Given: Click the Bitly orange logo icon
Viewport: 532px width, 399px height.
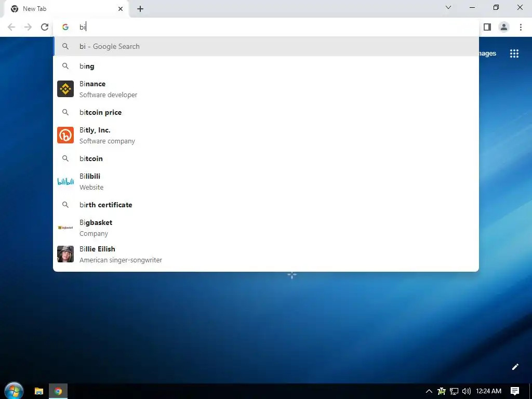Looking at the screenshot, I should pyautogui.click(x=65, y=135).
